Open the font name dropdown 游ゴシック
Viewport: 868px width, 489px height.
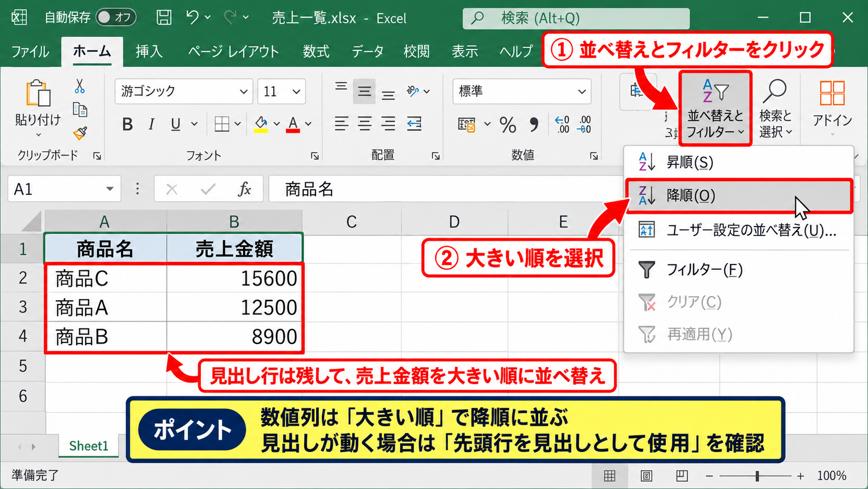click(x=184, y=91)
